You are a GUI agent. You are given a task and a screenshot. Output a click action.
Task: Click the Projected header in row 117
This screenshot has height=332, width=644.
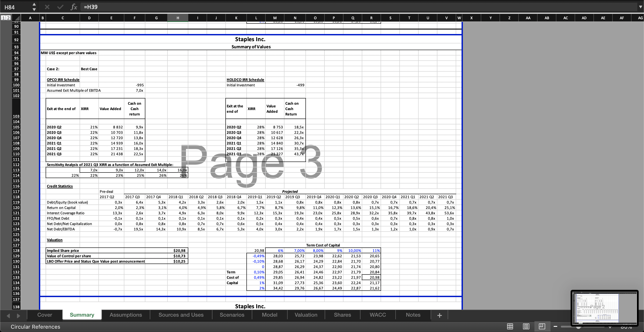(x=290, y=192)
